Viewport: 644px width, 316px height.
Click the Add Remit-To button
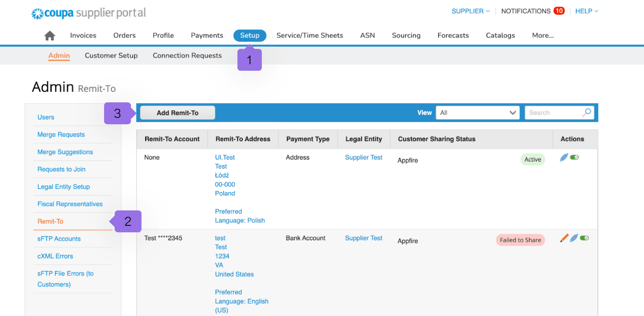[178, 113]
